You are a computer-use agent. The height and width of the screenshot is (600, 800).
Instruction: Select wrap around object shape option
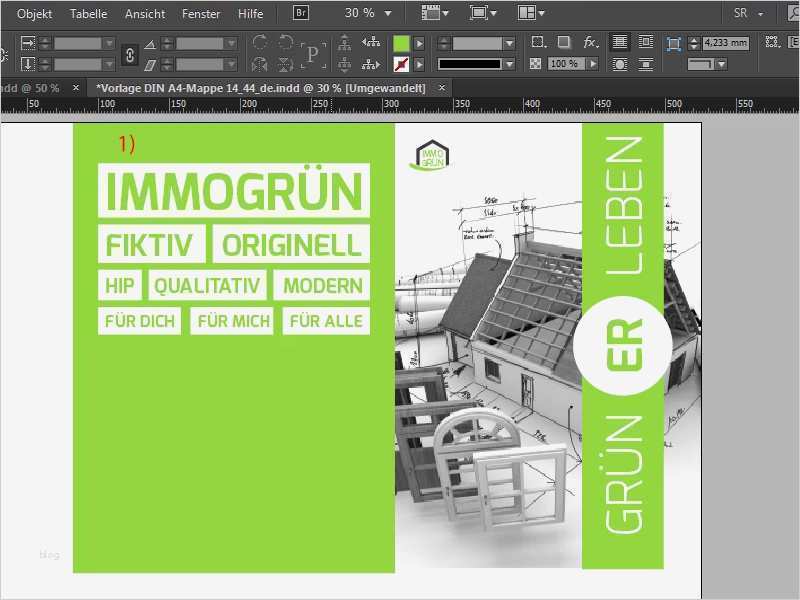click(620, 64)
